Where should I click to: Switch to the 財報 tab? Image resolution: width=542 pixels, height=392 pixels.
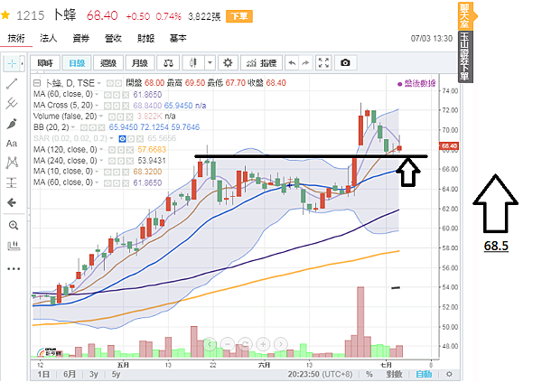[145, 38]
